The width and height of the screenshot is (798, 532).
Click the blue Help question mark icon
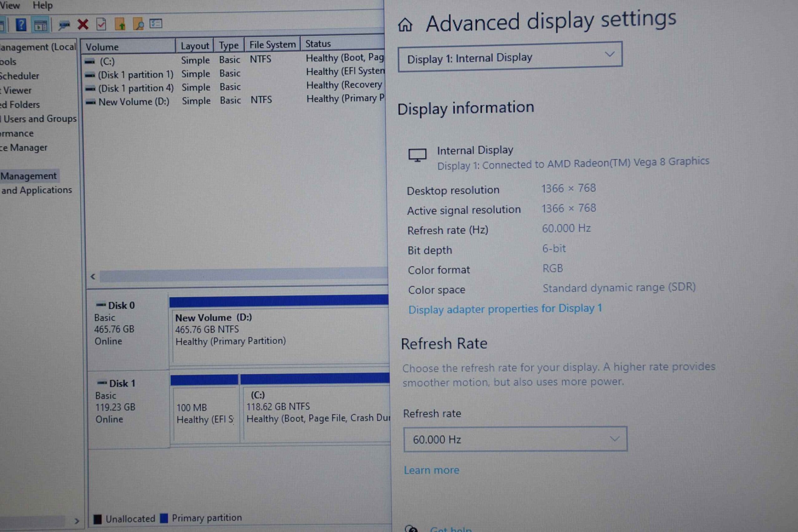(x=21, y=25)
